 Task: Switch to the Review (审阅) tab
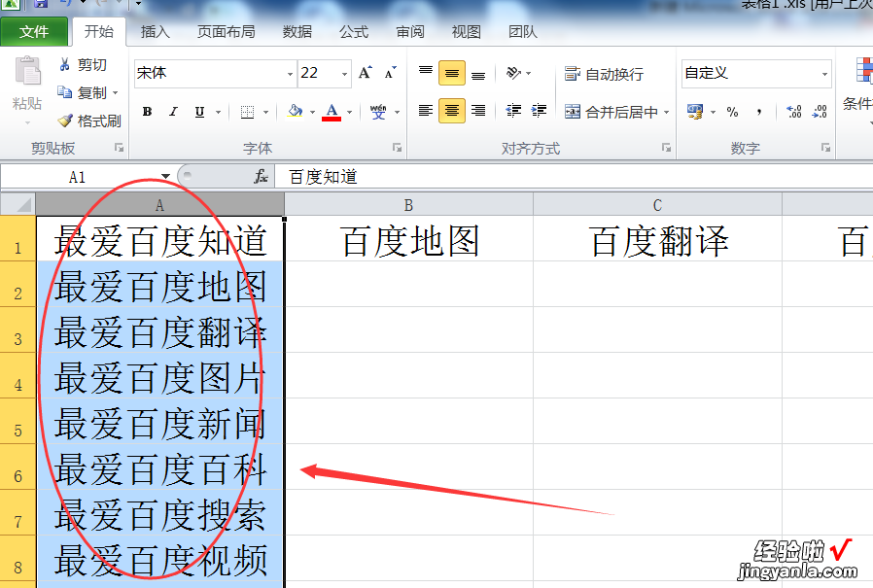tap(410, 32)
